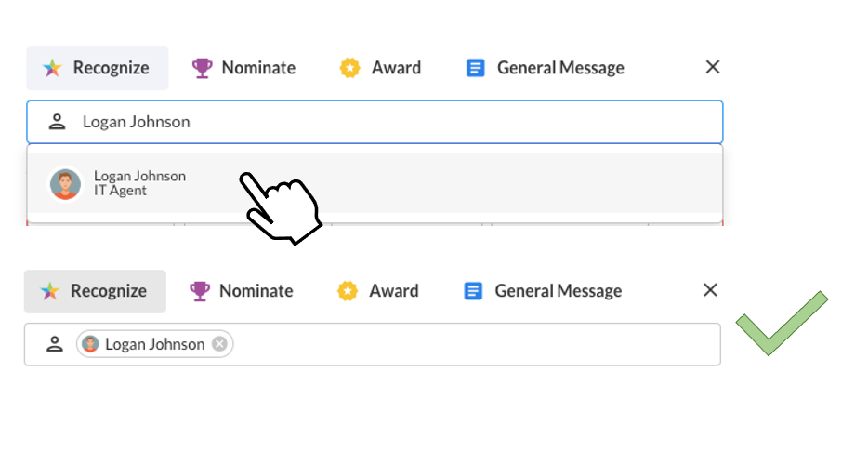The height and width of the screenshot is (465, 868).
Task: Click the empty area of the lower recipient field
Action: pyautogui.click(x=476, y=344)
